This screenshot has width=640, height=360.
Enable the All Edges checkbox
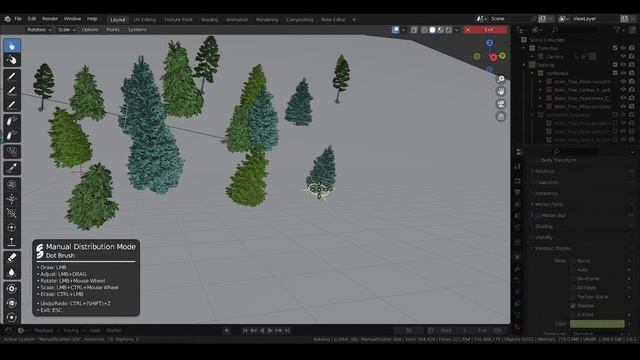point(573,288)
